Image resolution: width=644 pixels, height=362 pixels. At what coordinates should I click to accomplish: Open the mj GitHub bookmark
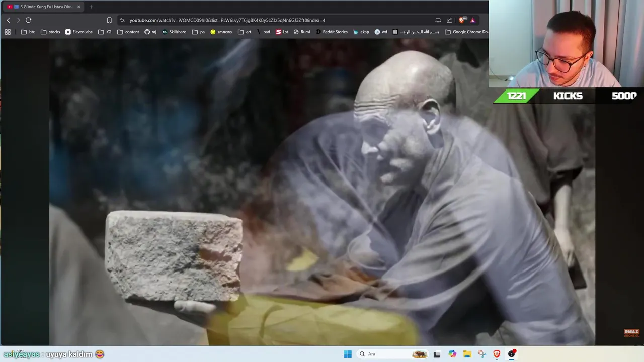(x=150, y=32)
